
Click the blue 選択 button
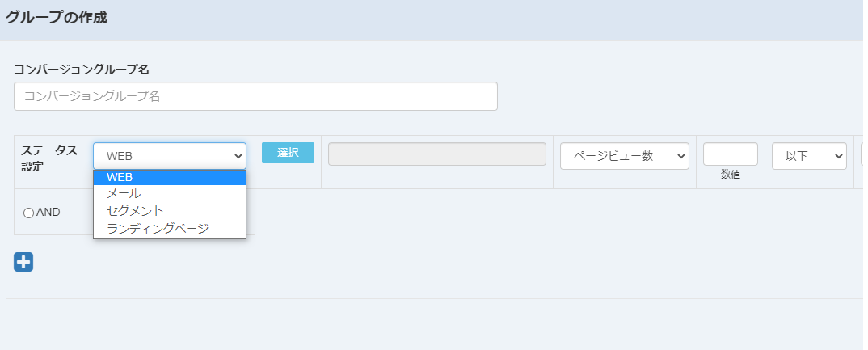[288, 153]
